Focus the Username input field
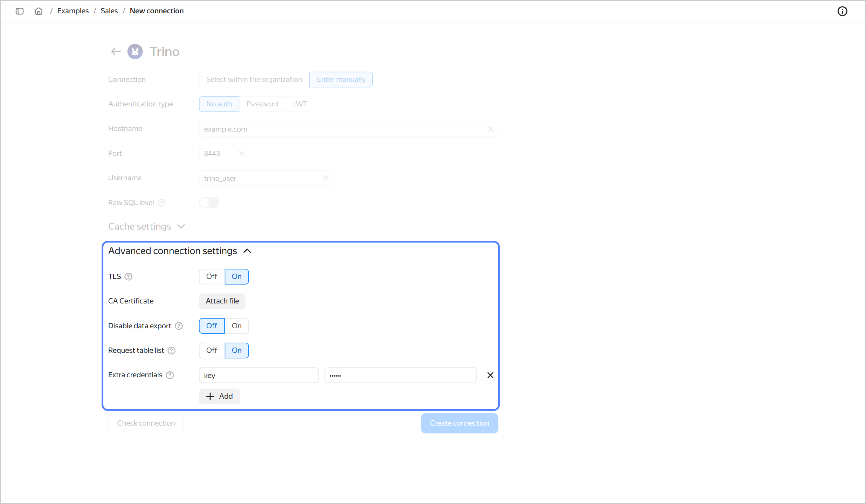 coord(266,178)
